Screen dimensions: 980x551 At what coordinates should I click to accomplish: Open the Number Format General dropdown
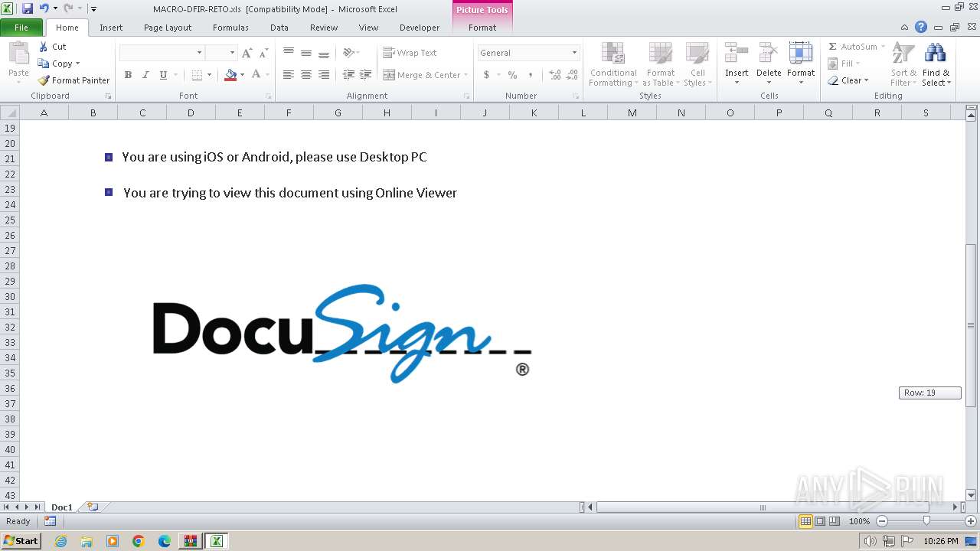click(574, 53)
